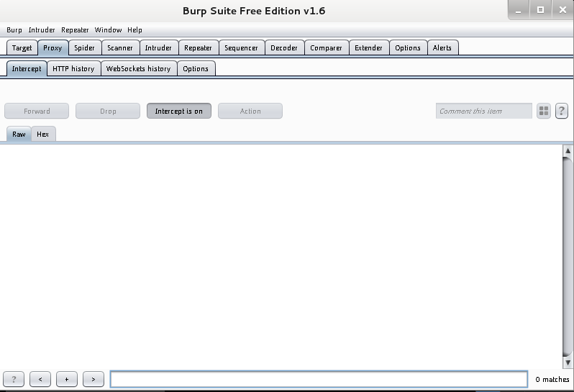This screenshot has width=574, height=392.
Task: Switch to the Intruder tool tab
Action: pos(158,48)
